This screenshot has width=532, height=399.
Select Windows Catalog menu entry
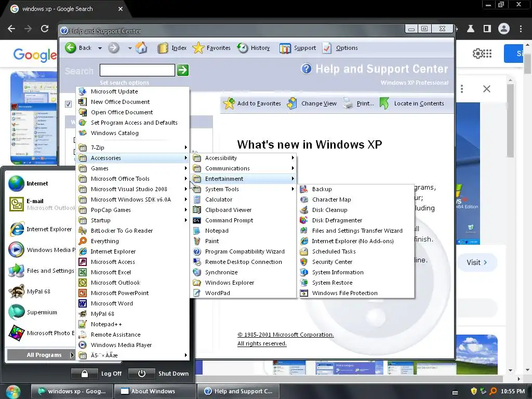(132, 133)
